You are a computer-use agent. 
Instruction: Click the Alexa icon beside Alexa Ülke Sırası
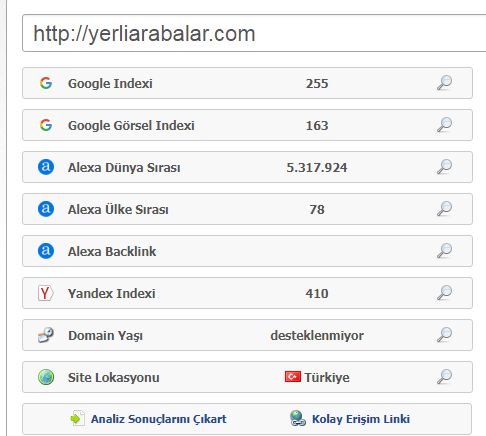point(46,209)
